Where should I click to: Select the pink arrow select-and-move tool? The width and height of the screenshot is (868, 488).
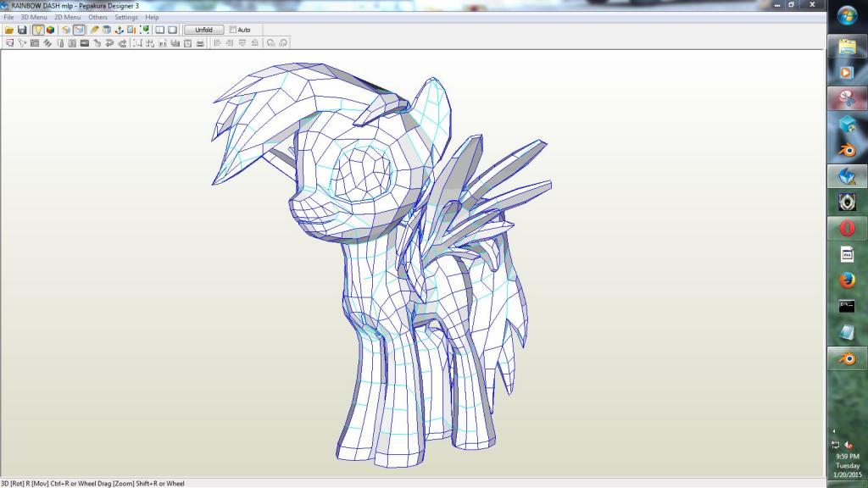click(9, 42)
